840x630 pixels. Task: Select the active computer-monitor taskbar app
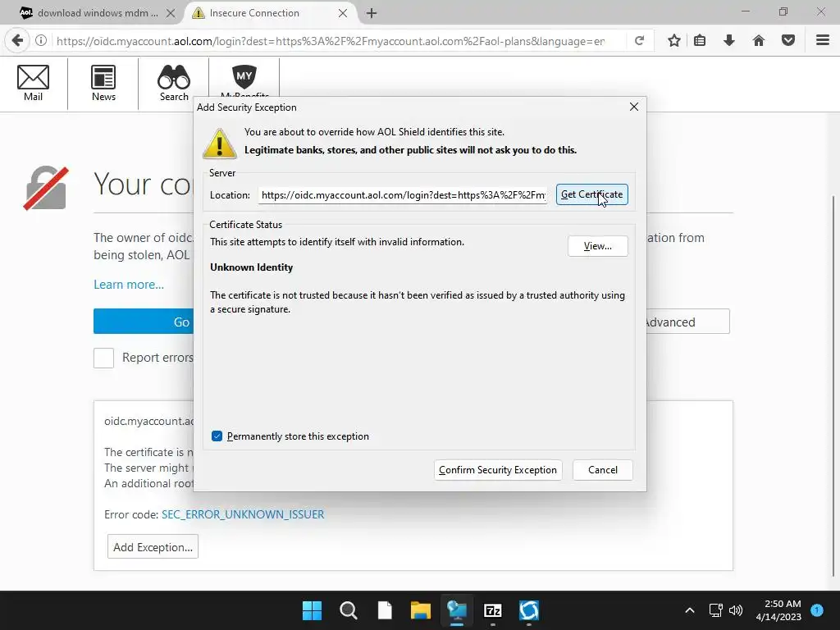(x=457, y=610)
